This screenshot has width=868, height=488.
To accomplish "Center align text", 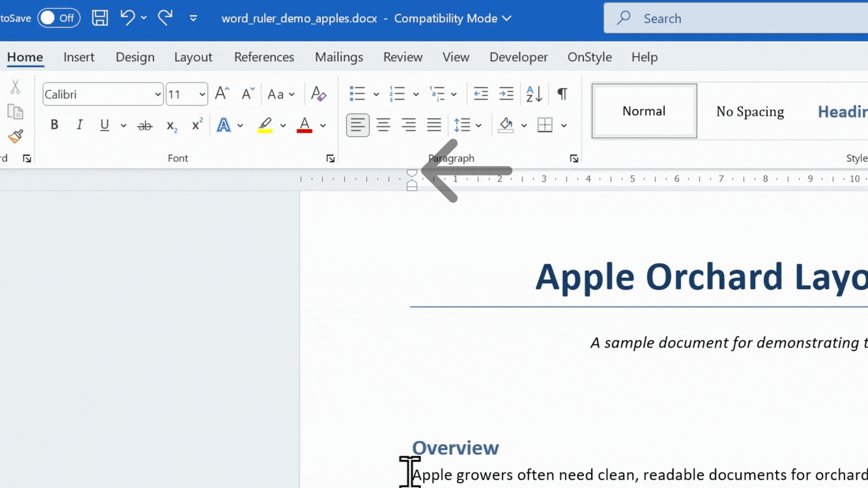I will [383, 125].
